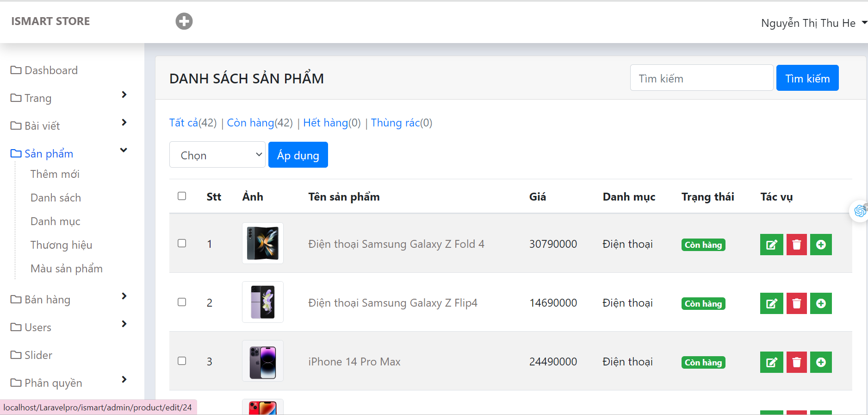
Task: Click the green plus icon for Galaxy Z Flip4
Action: 821,303
